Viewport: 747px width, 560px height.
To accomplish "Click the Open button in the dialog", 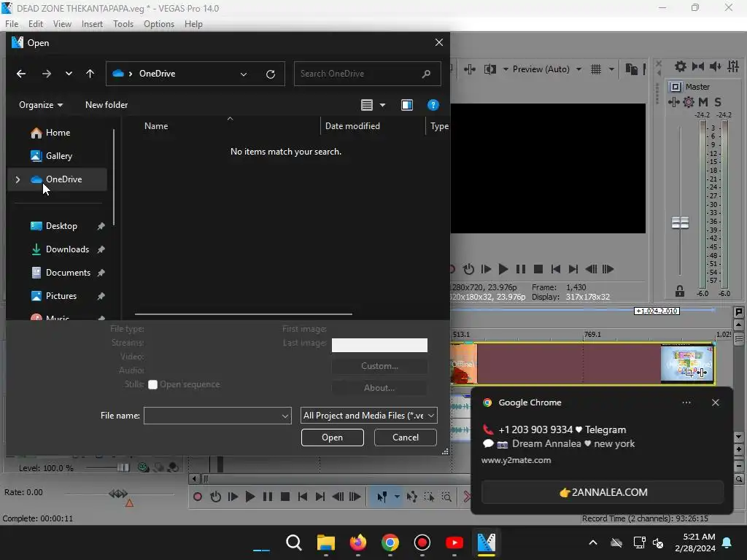I will click(x=333, y=437).
